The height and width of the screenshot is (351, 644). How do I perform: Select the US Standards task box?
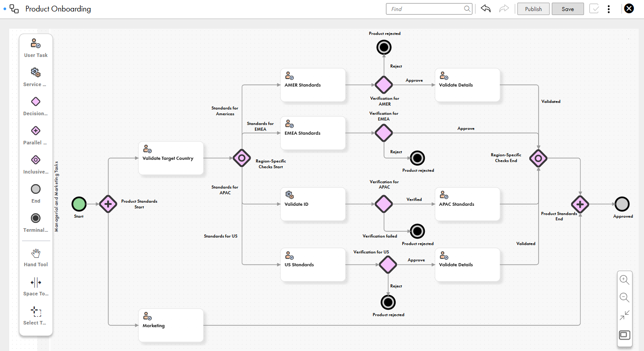(313, 264)
